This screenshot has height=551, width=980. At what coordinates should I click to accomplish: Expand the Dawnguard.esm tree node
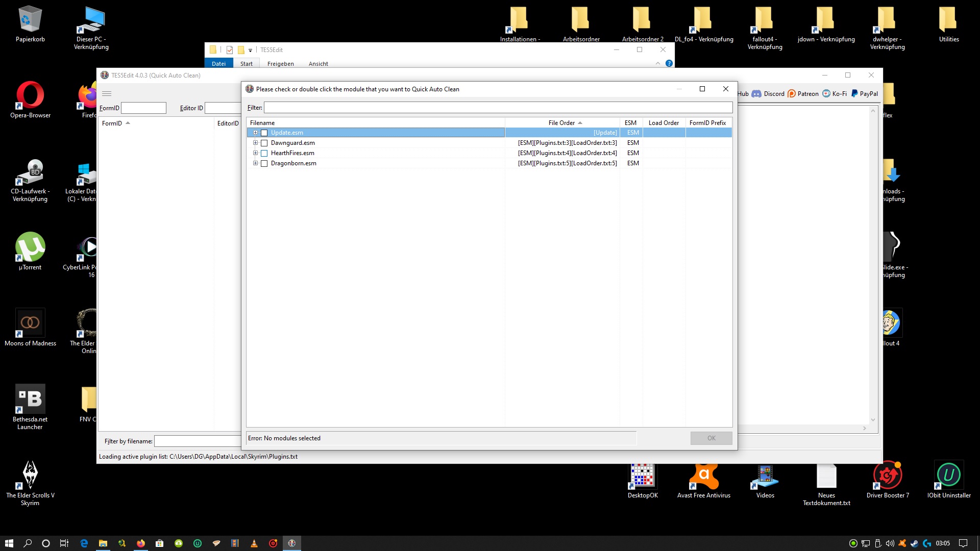click(256, 143)
